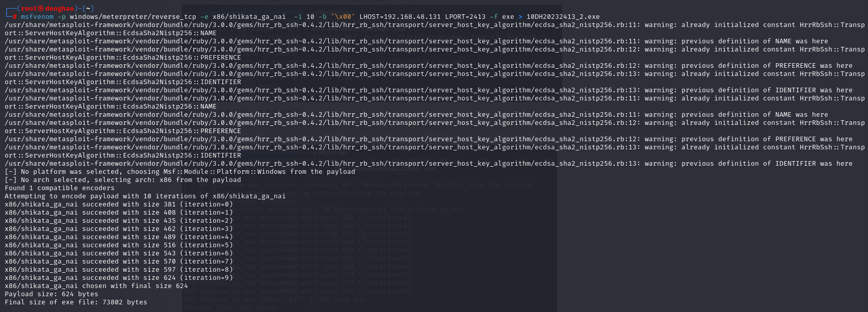
Task: Click x86/shikata_ga_nai in the msfvenom command line
Action: pyautogui.click(x=249, y=17)
